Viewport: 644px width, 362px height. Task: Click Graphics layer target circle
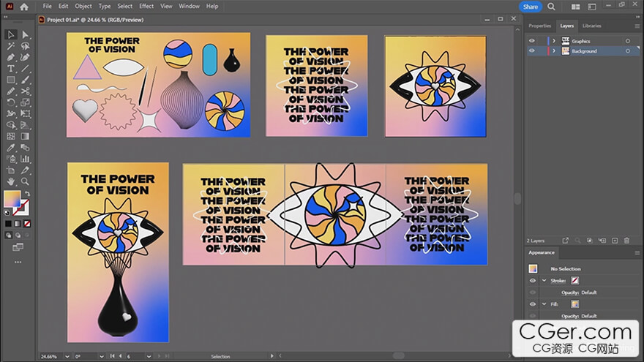pos(628,41)
